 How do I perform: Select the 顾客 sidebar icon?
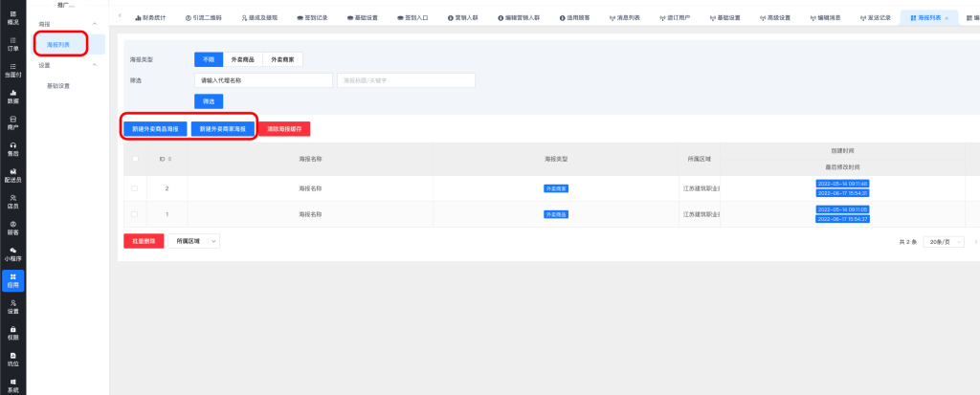12,228
